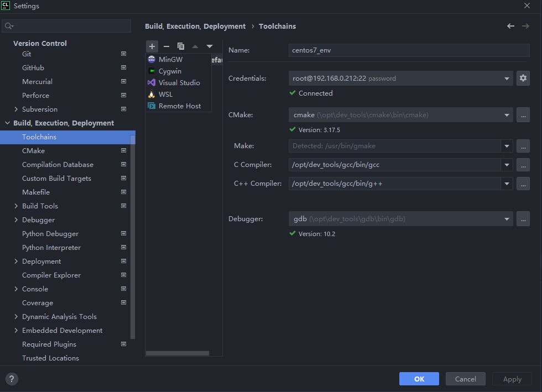The height and width of the screenshot is (392, 542).
Task: Go back with the left arrow
Action: coord(510,27)
